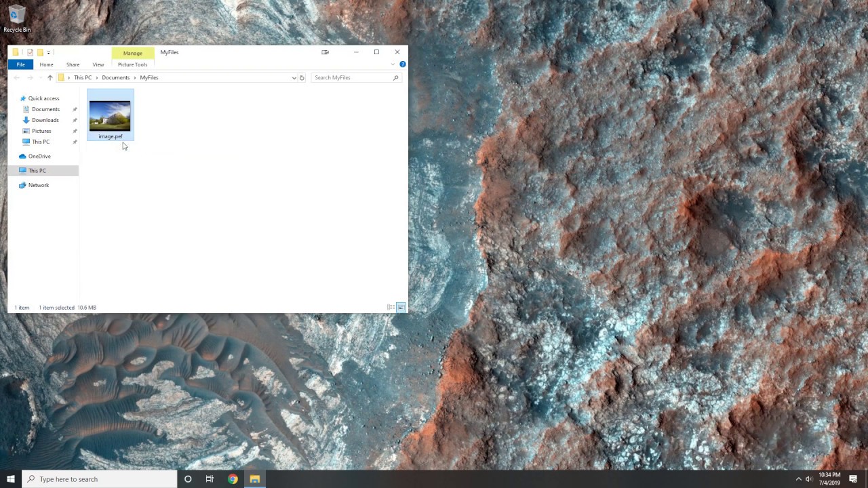Open the Recycle Bin desktop icon

(x=17, y=19)
